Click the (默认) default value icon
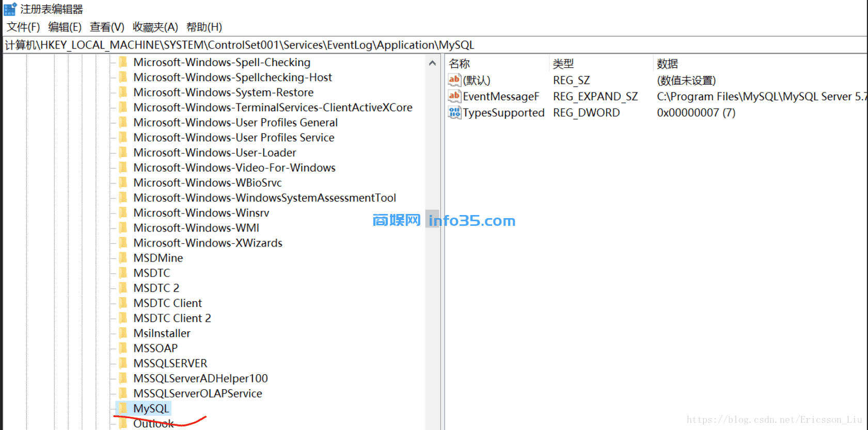This screenshot has height=430, width=868. 454,80
